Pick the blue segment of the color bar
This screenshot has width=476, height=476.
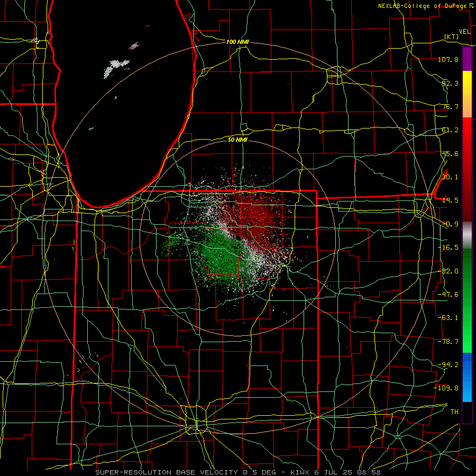tap(467, 377)
